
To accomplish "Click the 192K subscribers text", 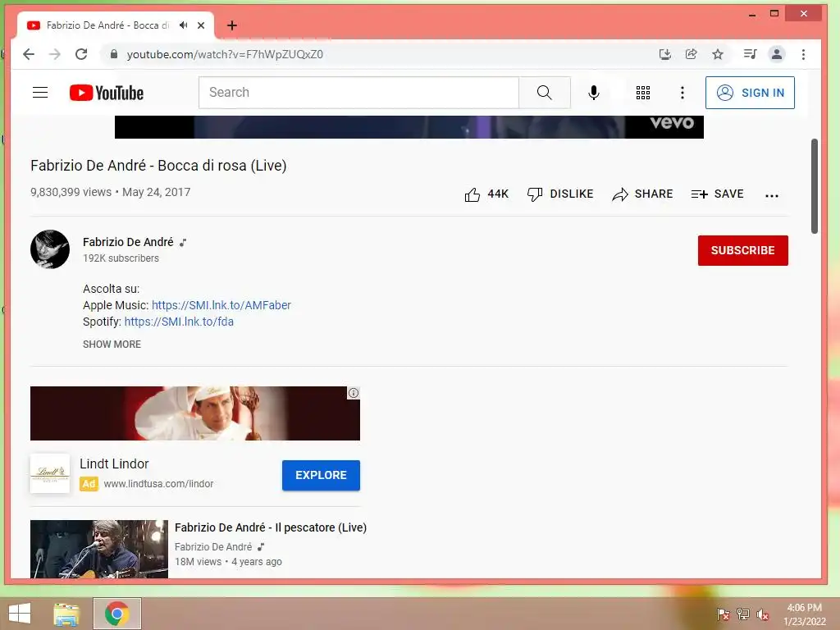I will point(121,258).
